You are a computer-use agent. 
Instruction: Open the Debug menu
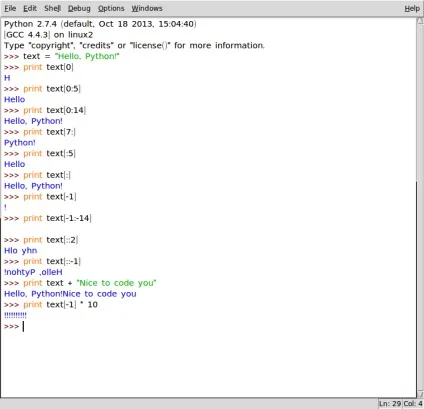tap(79, 8)
